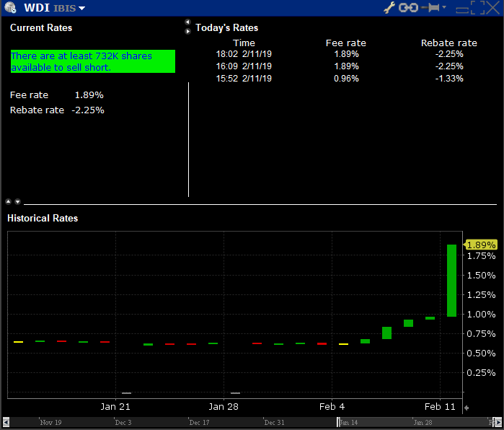Viewport: 504px width, 430px height.
Task: Click the current Rebate rate -2.25% value
Action: pos(88,110)
